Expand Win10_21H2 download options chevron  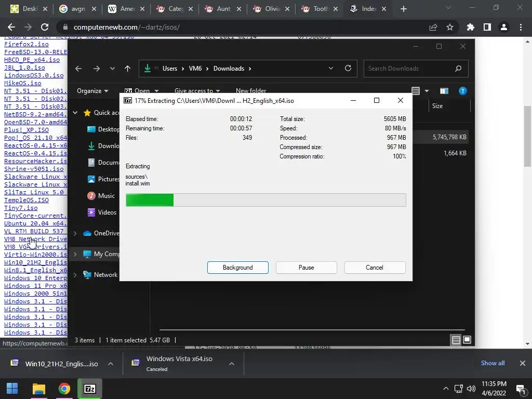coord(111,364)
